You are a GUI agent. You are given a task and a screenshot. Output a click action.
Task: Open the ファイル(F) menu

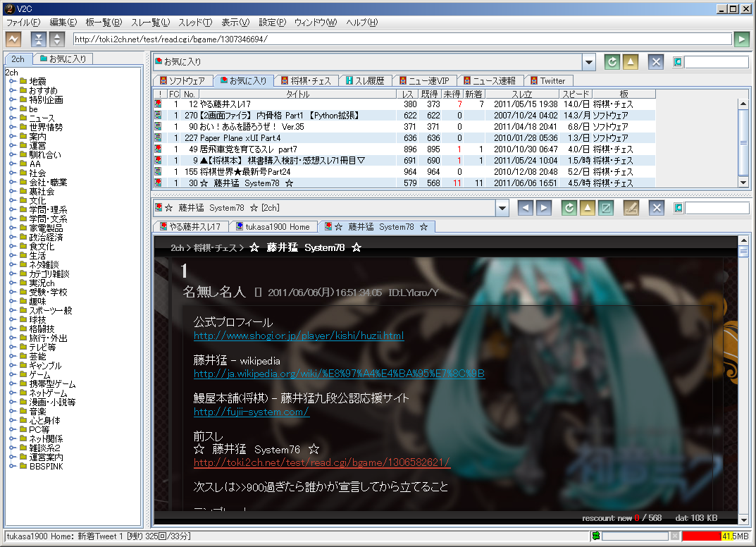(x=24, y=22)
